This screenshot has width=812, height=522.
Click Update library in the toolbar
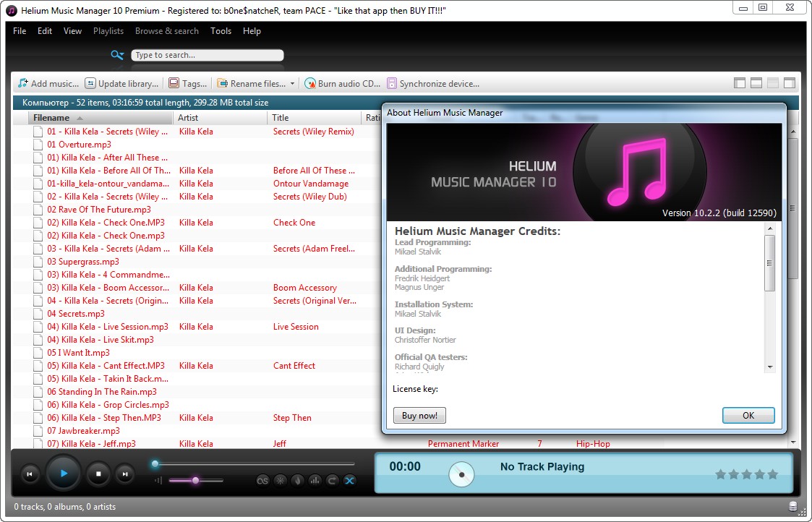(121, 83)
